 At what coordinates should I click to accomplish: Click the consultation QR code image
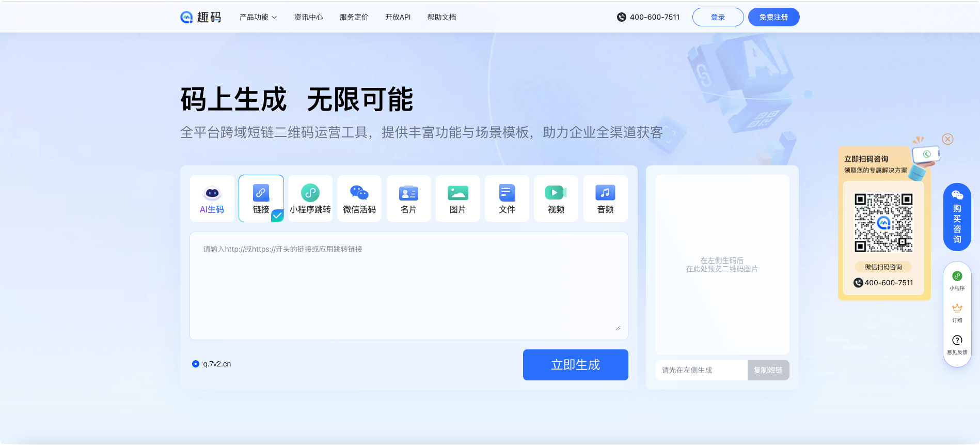[x=883, y=223]
